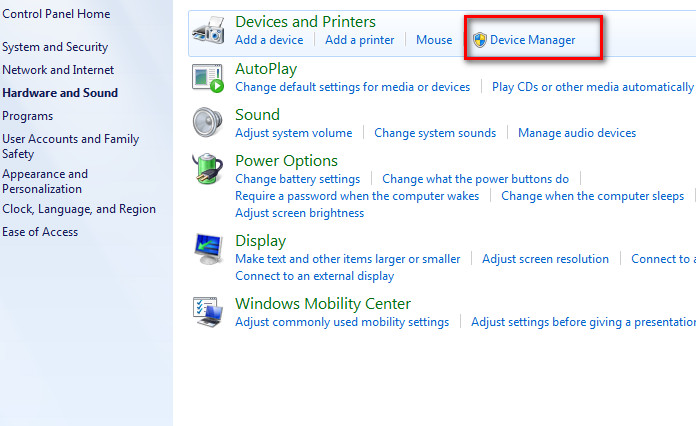Screen dimensions: 696x426
Task: Open the Devices and Printers heading
Action: (305, 22)
